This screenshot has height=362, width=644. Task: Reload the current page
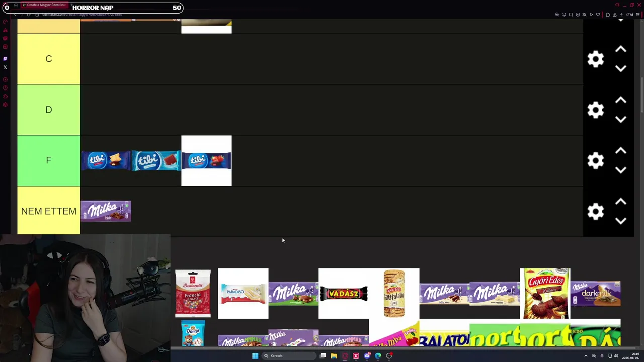[x=29, y=15]
